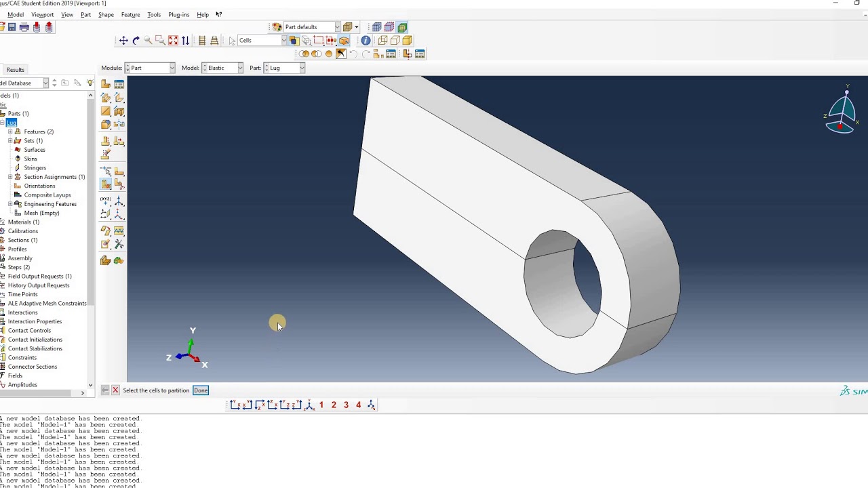This screenshot has height=488, width=868.
Task: Open the Model dropdown showing Elastic
Action: pyautogui.click(x=222, y=68)
